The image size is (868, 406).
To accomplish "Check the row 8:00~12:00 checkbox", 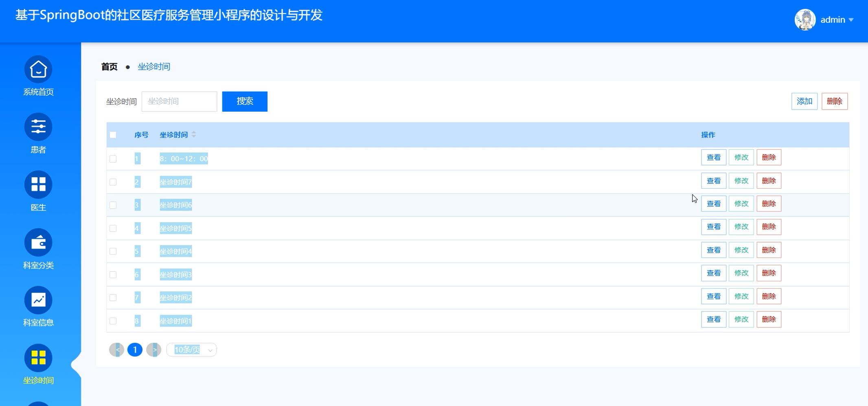I will click(113, 159).
